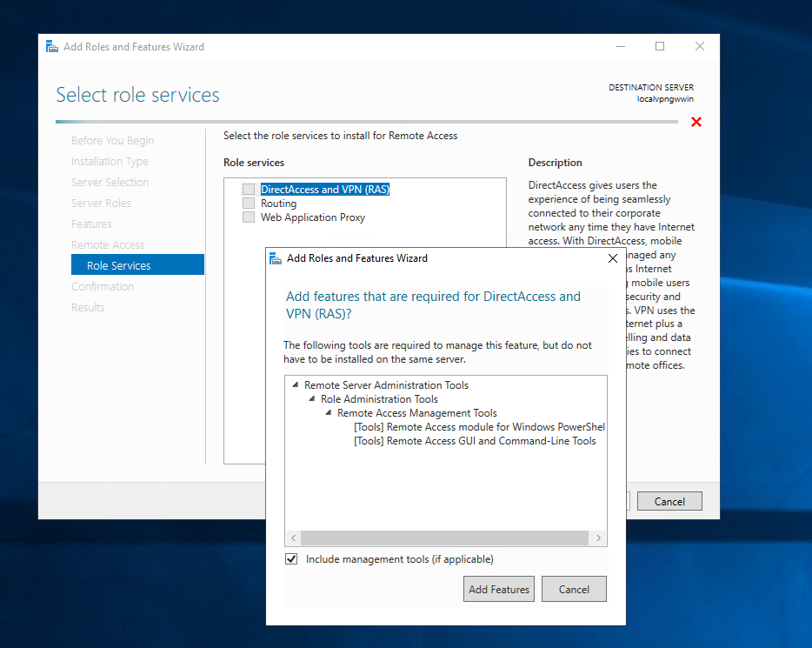Check the Web Application Proxy checkbox

tap(249, 217)
